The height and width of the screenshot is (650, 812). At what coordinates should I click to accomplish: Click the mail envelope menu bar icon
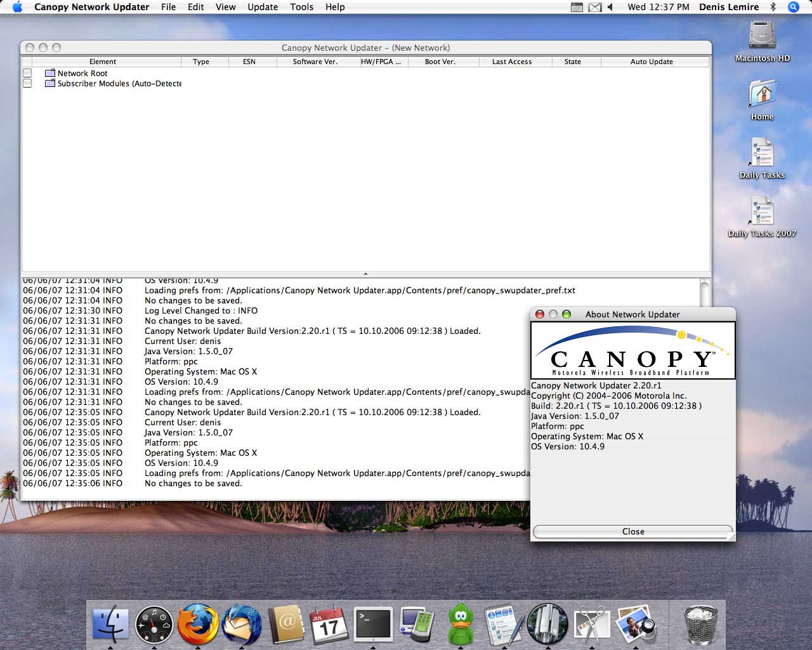pyautogui.click(x=594, y=7)
